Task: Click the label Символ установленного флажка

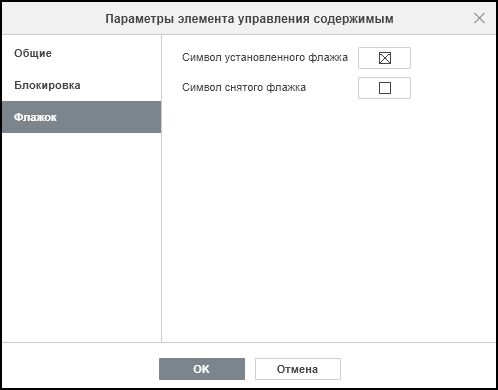Action: 265,58
